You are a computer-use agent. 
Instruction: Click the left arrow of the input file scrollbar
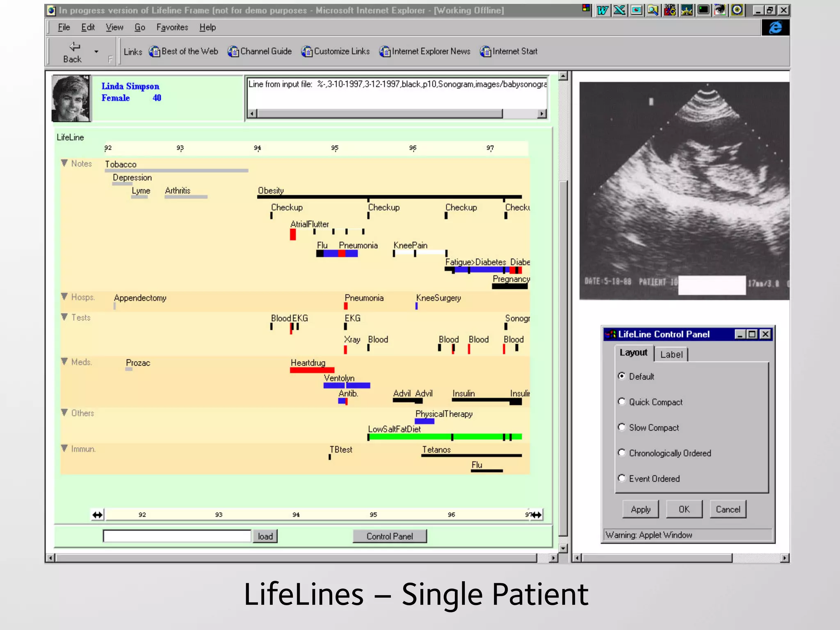[x=253, y=114]
